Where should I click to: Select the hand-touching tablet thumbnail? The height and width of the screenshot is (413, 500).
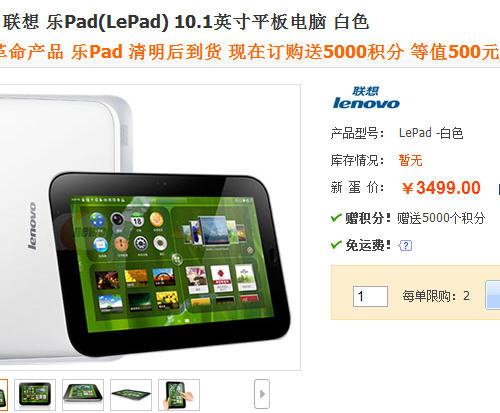(x=179, y=394)
